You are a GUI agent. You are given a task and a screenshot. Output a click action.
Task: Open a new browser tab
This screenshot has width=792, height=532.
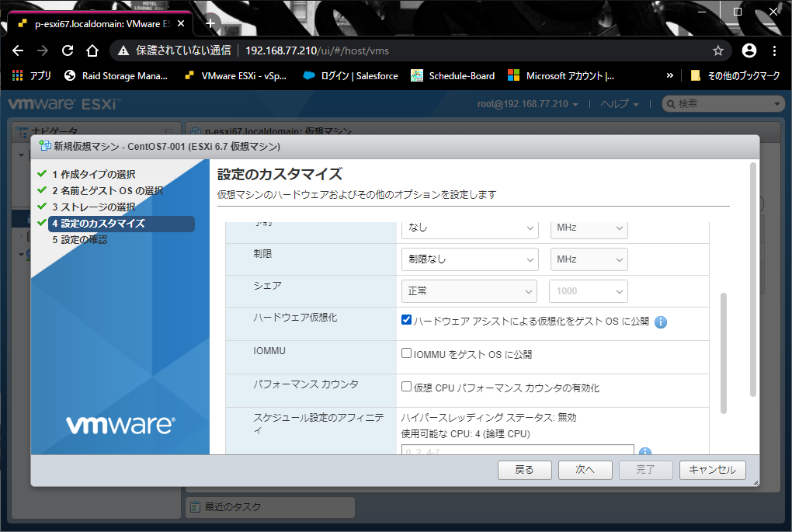coord(210,23)
